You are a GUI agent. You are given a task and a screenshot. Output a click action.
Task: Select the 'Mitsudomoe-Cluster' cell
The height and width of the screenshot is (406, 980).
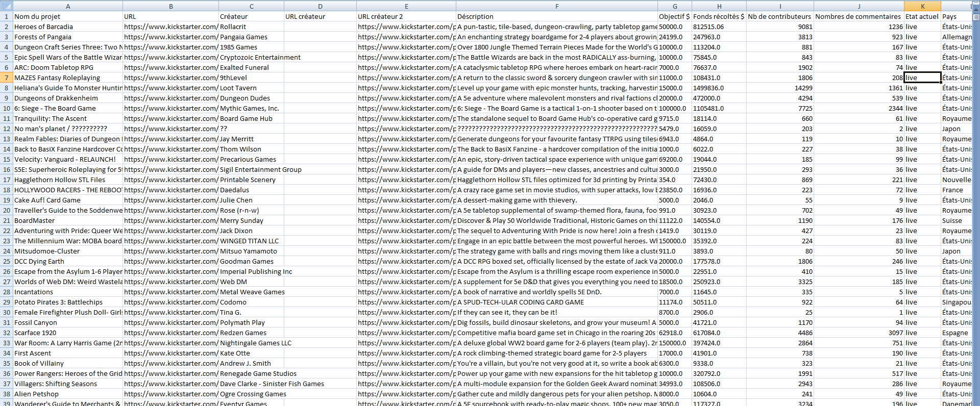click(68, 251)
